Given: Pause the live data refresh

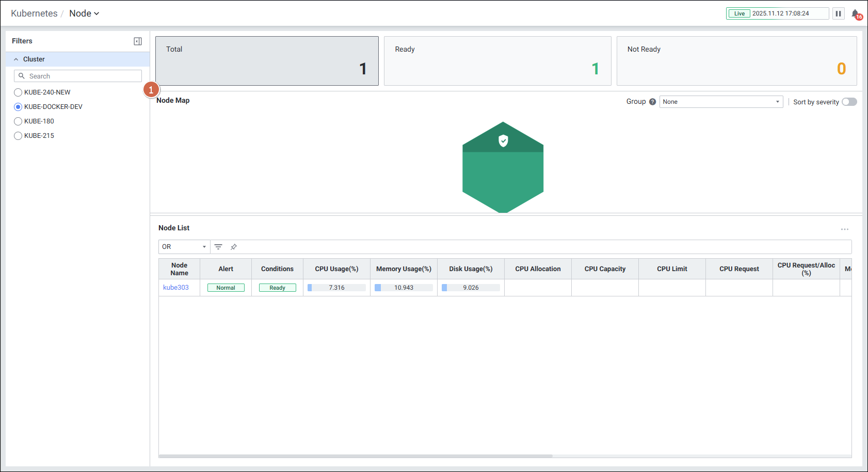Looking at the screenshot, I should (x=838, y=13).
